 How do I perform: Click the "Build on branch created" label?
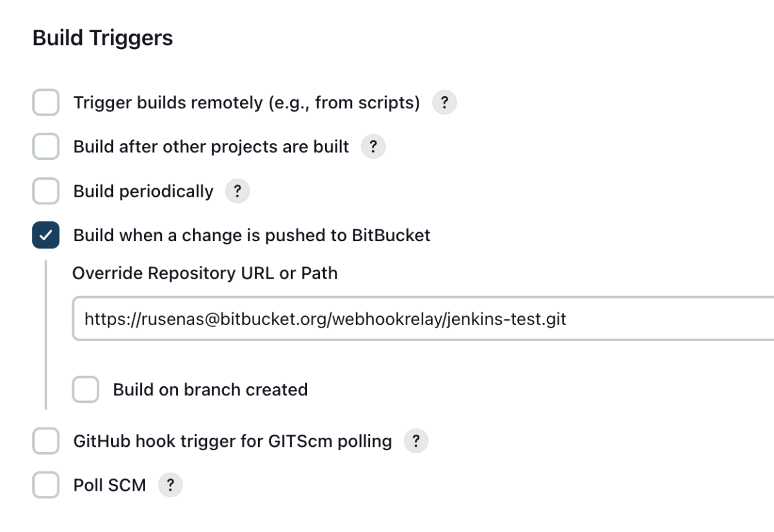click(210, 389)
